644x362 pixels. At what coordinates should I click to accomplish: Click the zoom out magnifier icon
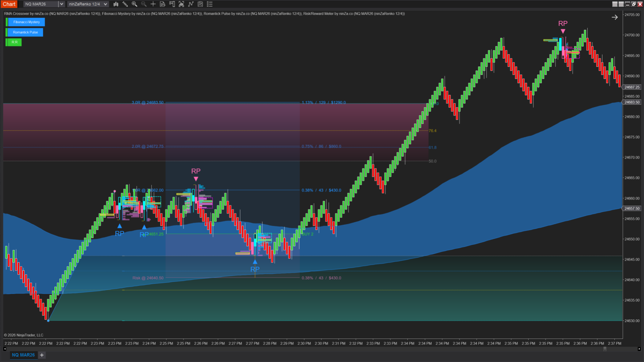click(144, 4)
